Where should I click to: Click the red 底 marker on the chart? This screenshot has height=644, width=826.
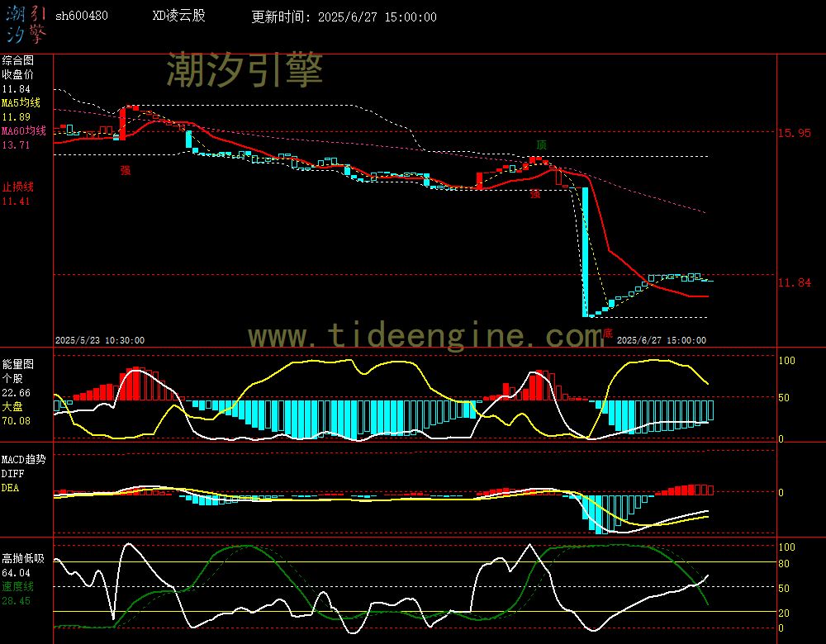pos(607,334)
